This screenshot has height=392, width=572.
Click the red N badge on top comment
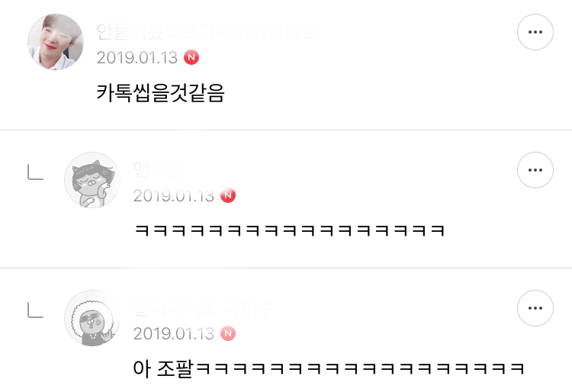point(191,57)
